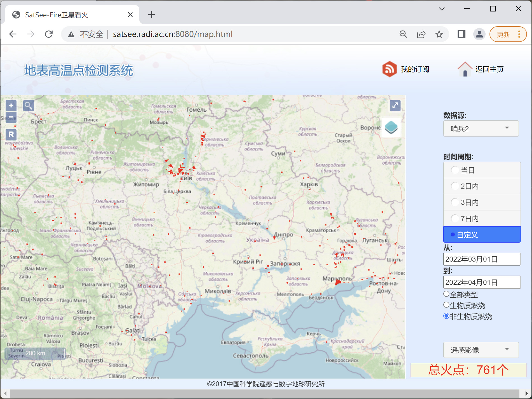Share this page via share icon

[421, 34]
